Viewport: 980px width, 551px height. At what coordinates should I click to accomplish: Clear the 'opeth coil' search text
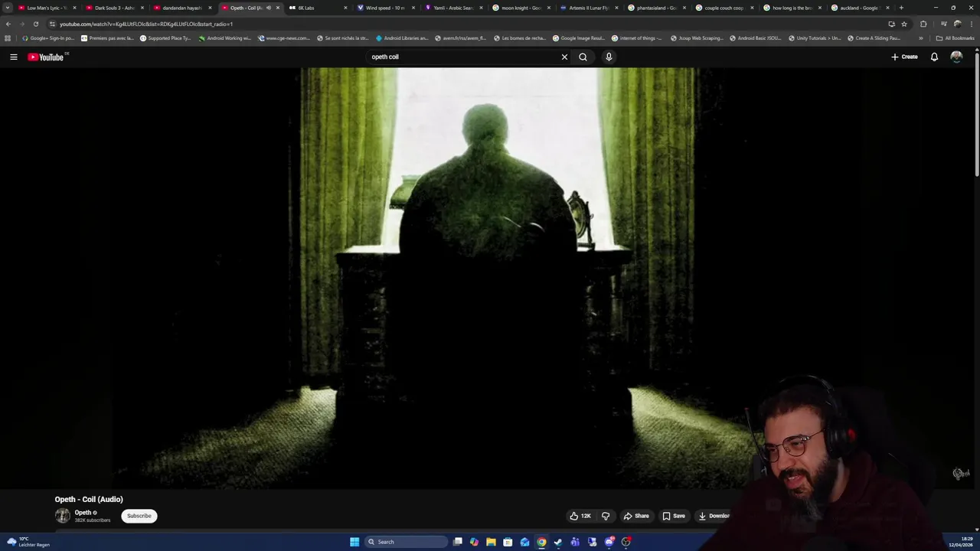coord(564,57)
